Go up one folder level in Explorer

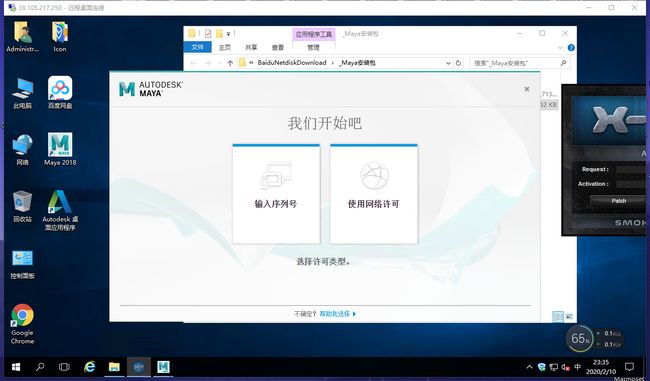coord(230,63)
